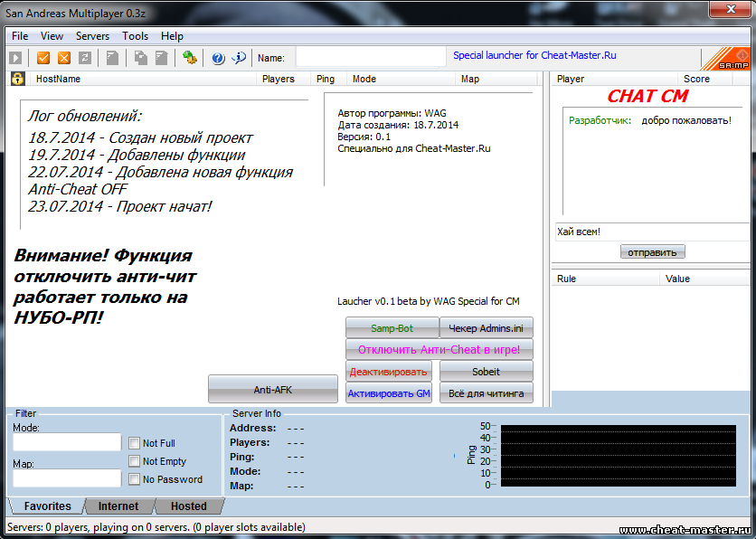Switch to the Hosted tab

(188, 506)
